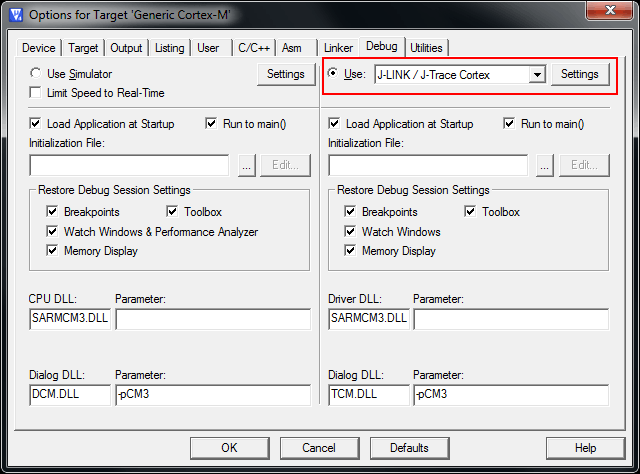Switch to the Target tab
This screenshot has width=640, height=474.
(x=83, y=48)
